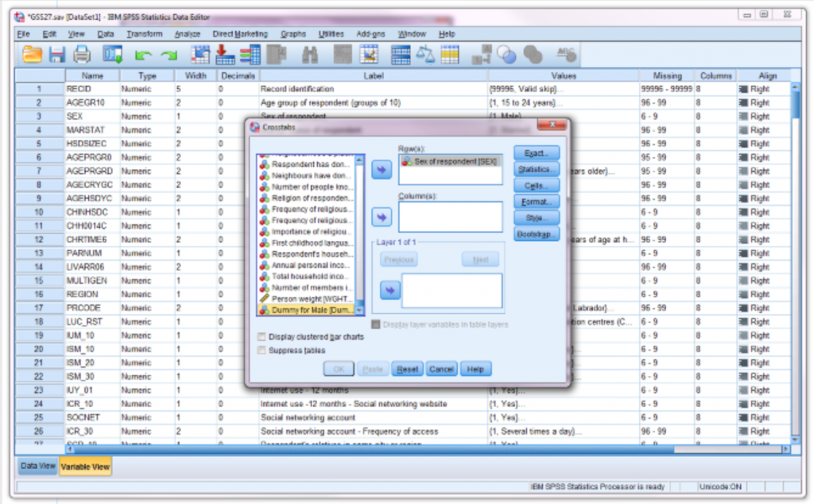Open the File menu
Viewport: 814px width, 504px height.
[23, 33]
